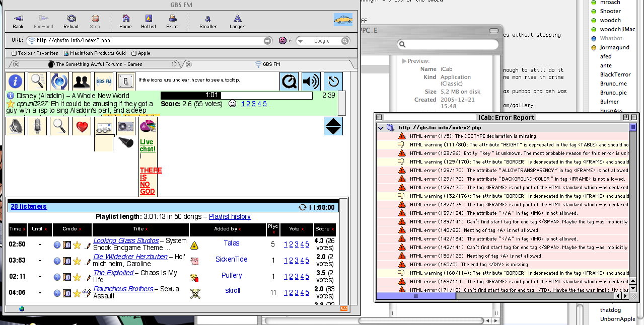Viewport: 644px width, 325px height.
Task: Rate the current song 5
Action: (265, 104)
